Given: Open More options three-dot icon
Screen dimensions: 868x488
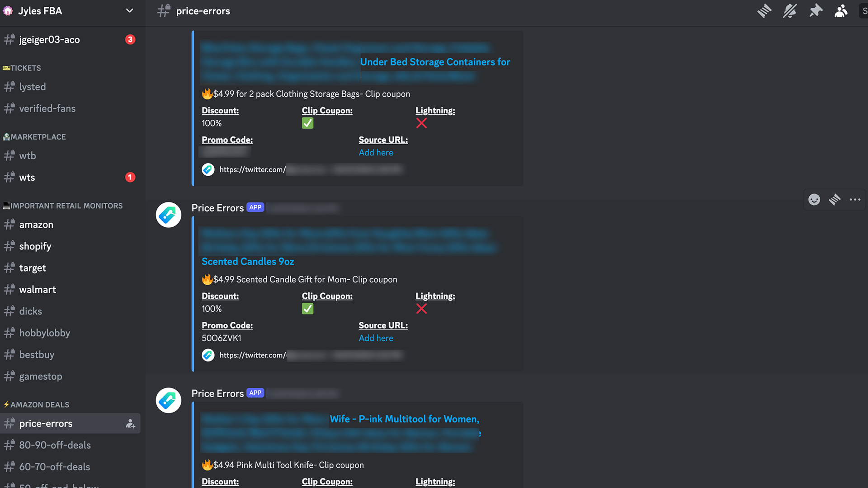Looking at the screenshot, I should point(855,200).
